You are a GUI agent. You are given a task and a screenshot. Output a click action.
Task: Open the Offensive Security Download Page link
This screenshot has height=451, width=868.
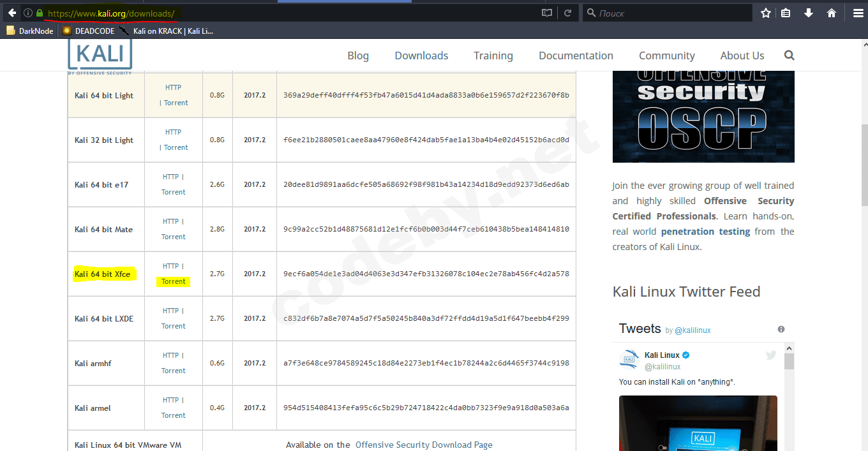424,445
